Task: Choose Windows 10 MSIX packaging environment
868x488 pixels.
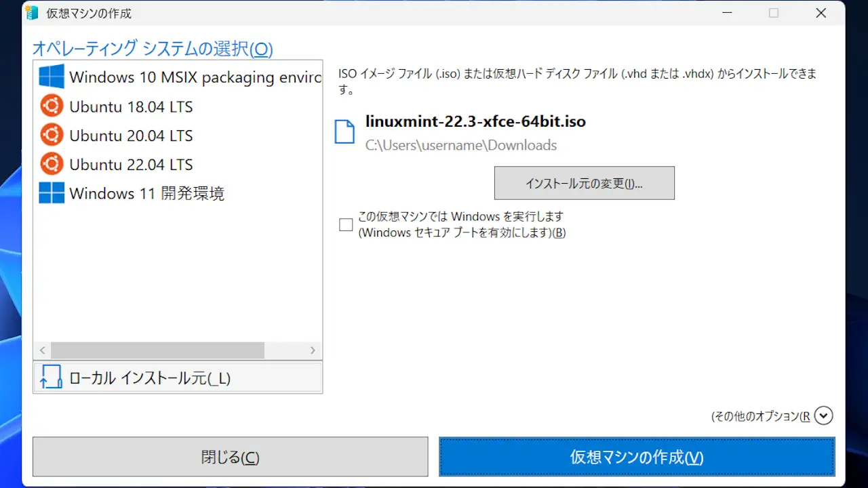Action: [178, 77]
